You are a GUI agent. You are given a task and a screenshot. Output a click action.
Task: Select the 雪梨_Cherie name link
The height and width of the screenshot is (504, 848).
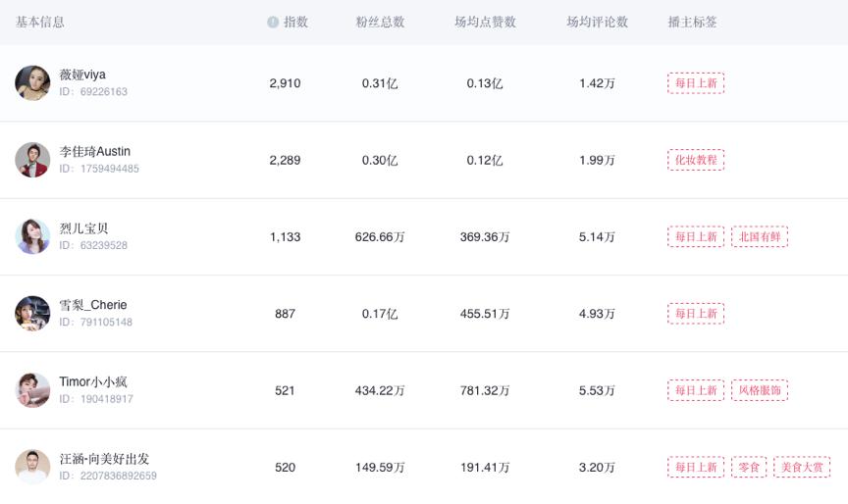93,305
